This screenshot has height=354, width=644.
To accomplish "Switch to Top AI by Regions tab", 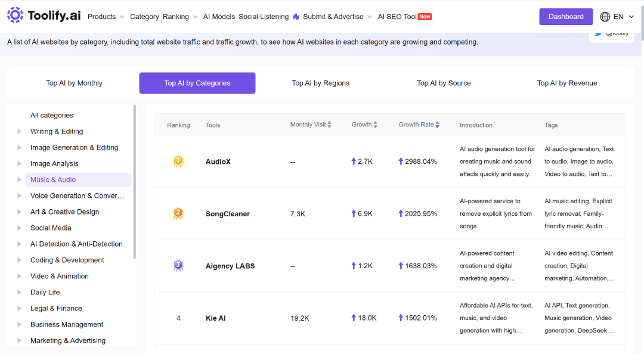I will (320, 83).
